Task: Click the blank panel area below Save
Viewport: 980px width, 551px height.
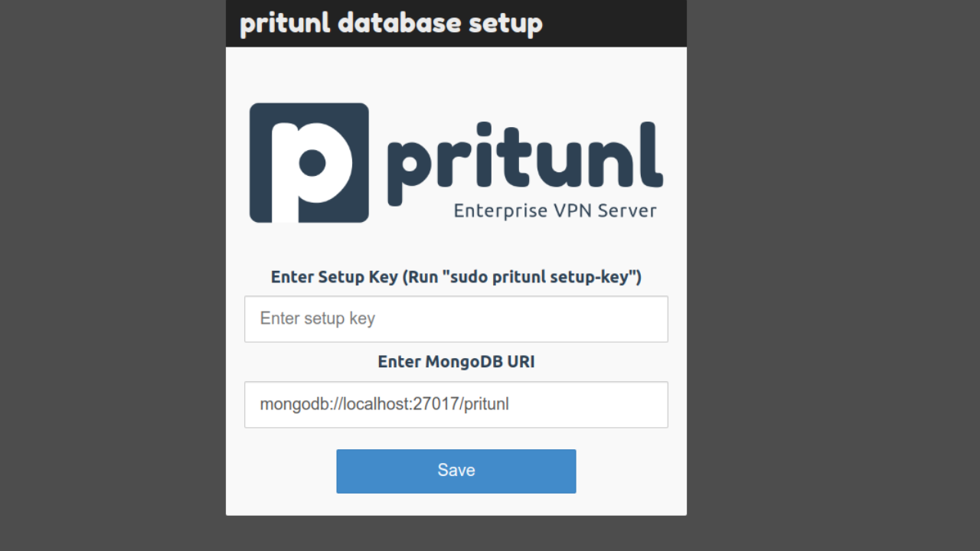Action: (x=456, y=504)
